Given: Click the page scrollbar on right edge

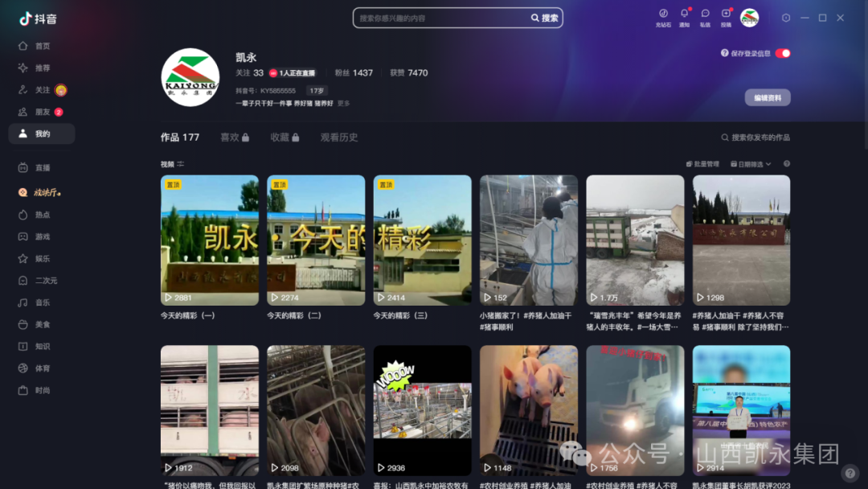Looking at the screenshot, I should pyautogui.click(x=866, y=75).
